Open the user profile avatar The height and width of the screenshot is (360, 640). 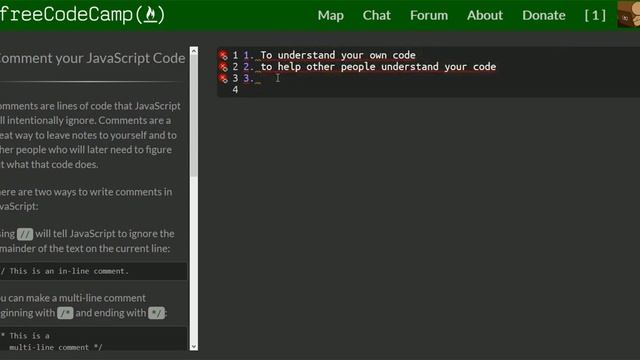click(629, 14)
